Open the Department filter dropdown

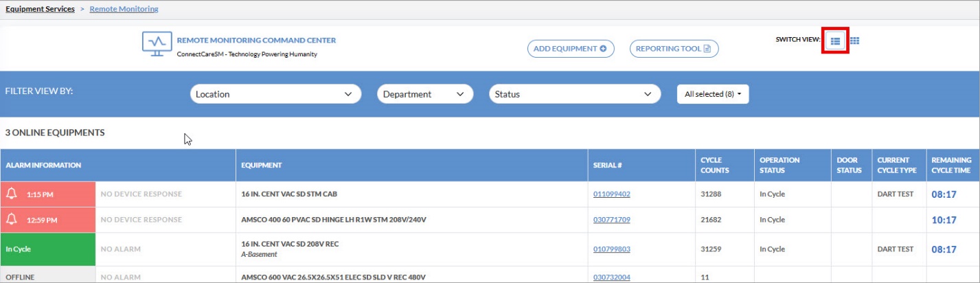coord(425,94)
